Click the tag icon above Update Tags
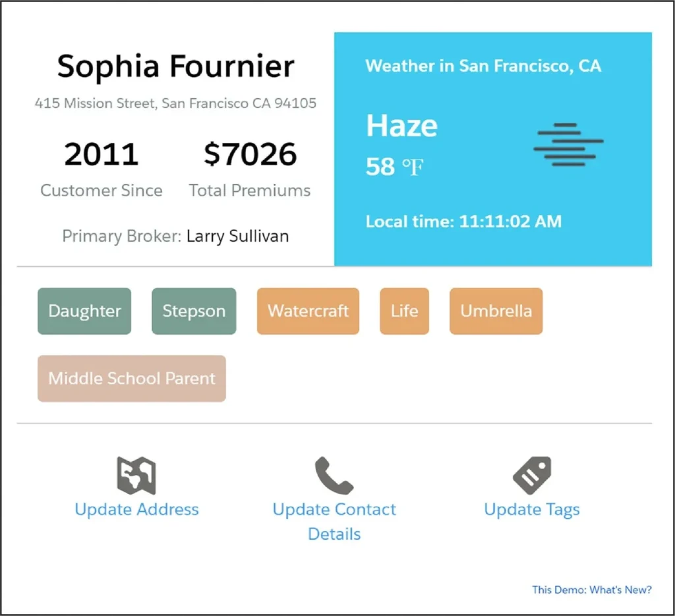 click(532, 475)
